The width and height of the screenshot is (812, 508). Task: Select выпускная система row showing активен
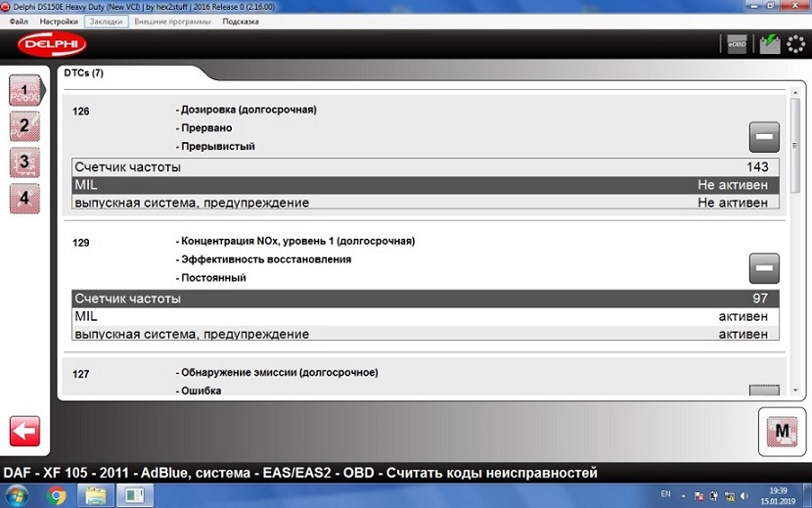pos(426,334)
